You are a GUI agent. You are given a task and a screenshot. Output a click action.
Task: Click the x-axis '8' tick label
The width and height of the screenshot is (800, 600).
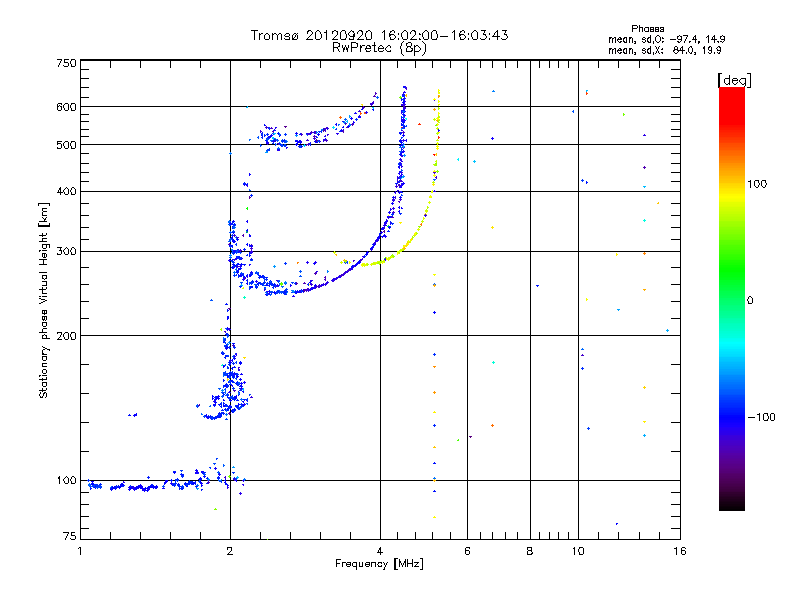530,551
